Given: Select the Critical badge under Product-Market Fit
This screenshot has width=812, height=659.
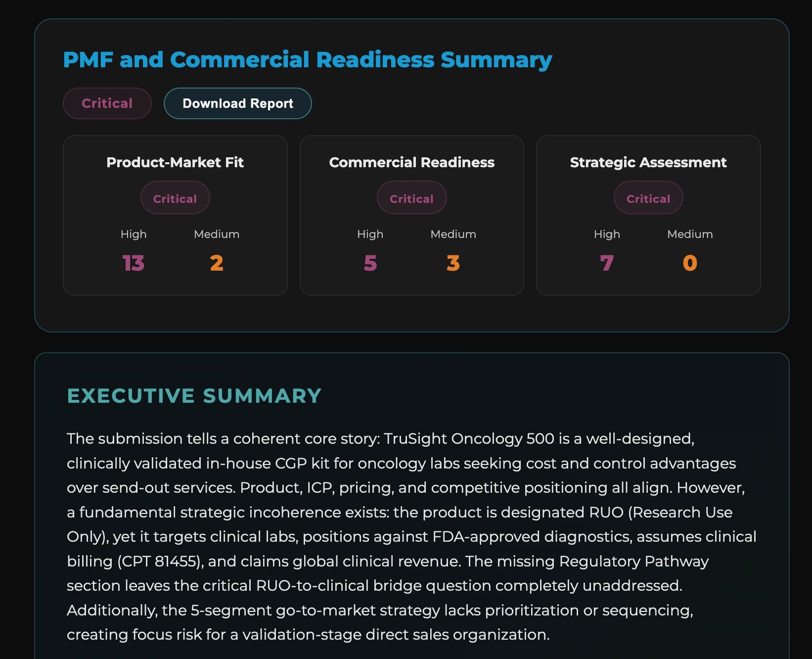Looking at the screenshot, I should (x=175, y=197).
